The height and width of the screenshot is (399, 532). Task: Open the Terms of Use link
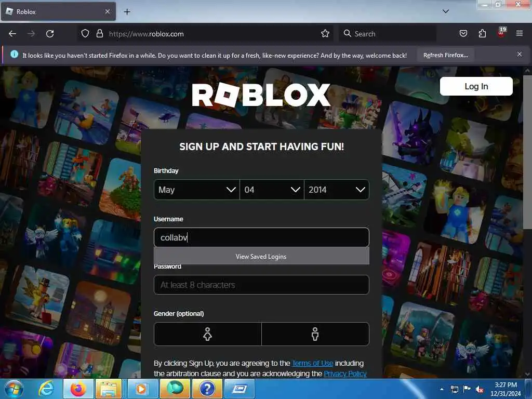312,363
